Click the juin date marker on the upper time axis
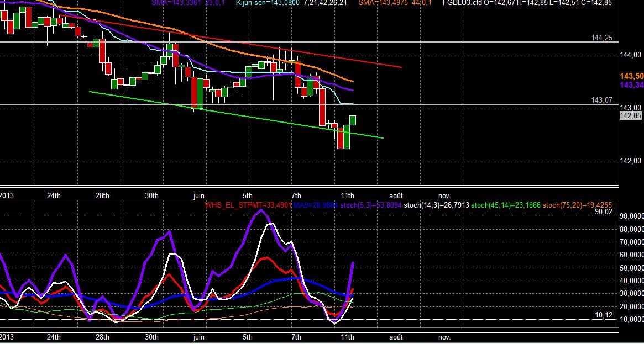This screenshot has width=644, height=344. (198, 195)
